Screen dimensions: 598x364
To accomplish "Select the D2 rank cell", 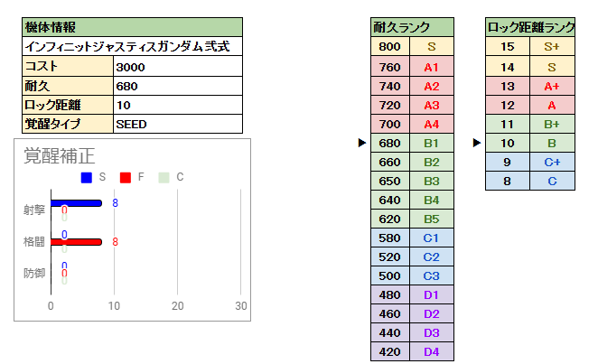I will pos(432,314).
